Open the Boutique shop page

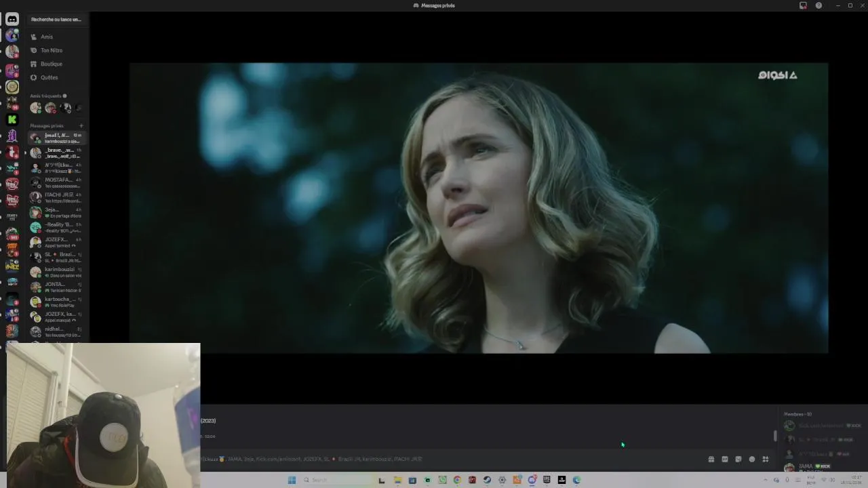56,64
